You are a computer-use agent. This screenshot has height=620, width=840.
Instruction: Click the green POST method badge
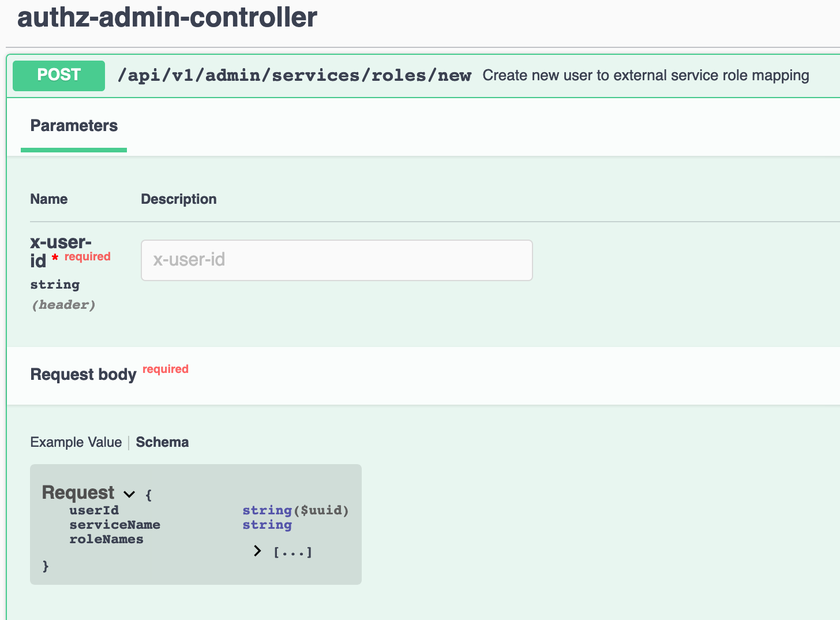click(59, 76)
